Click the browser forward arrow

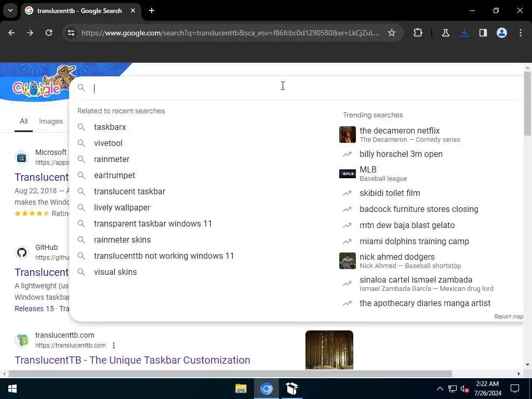coord(30,33)
